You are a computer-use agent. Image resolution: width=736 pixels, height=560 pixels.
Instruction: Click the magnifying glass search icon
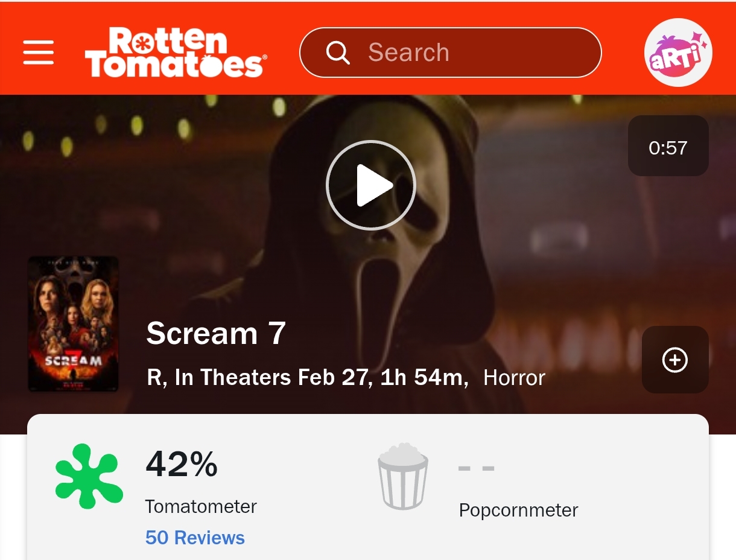[338, 52]
